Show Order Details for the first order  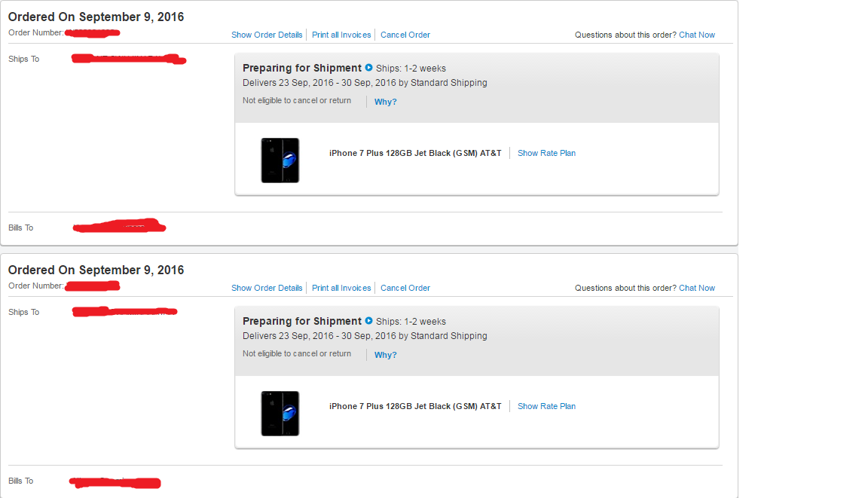click(267, 35)
